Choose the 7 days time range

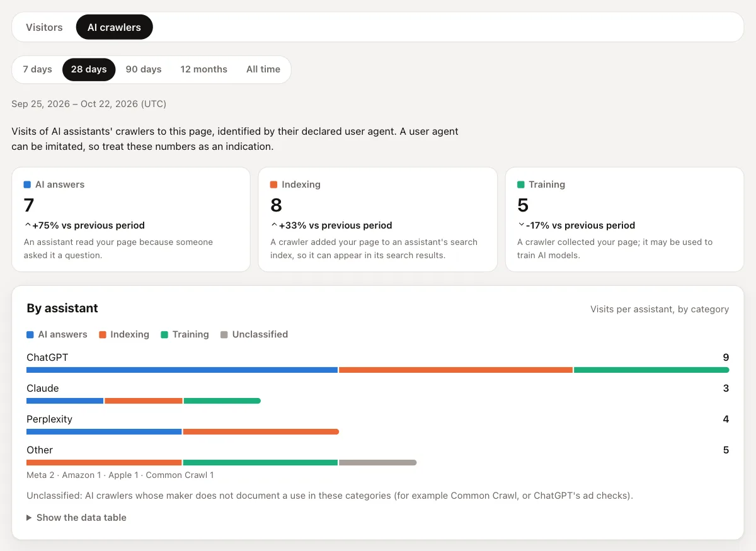tap(37, 69)
